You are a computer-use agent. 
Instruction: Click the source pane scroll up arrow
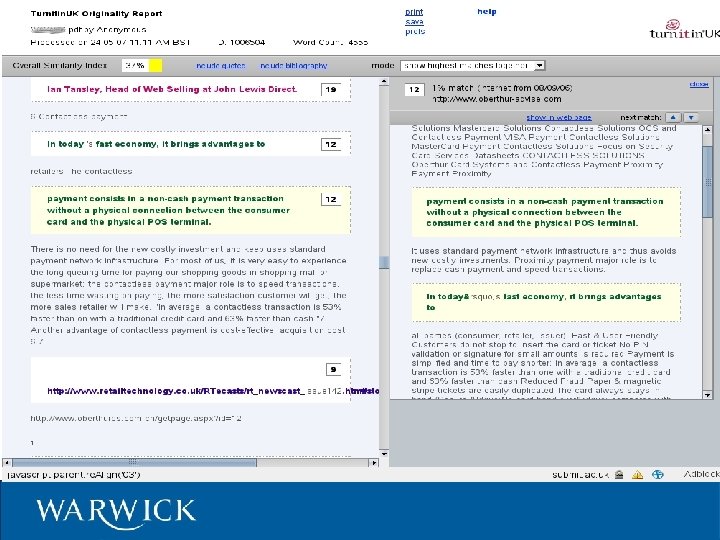click(x=707, y=130)
